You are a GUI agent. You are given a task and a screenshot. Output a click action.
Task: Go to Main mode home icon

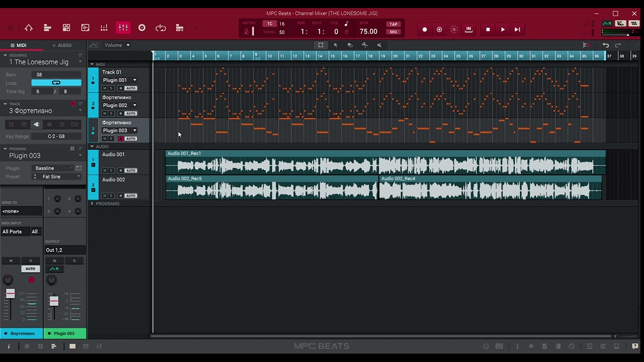click(29, 28)
